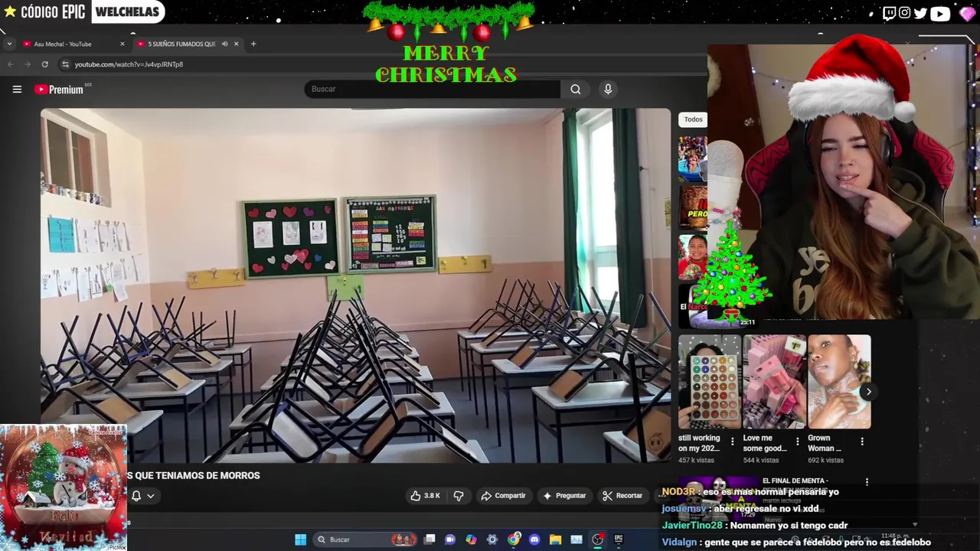Clip the video with Recortar

622,496
